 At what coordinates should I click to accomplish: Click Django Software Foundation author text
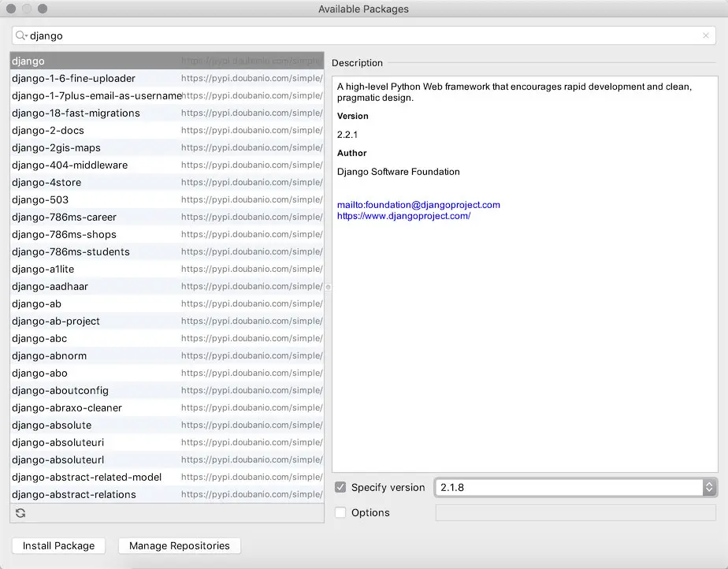[x=399, y=172]
